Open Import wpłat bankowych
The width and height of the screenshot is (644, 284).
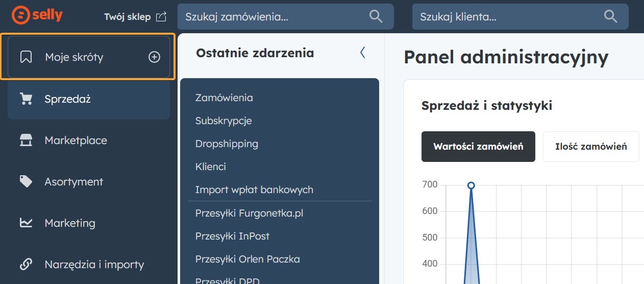254,190
